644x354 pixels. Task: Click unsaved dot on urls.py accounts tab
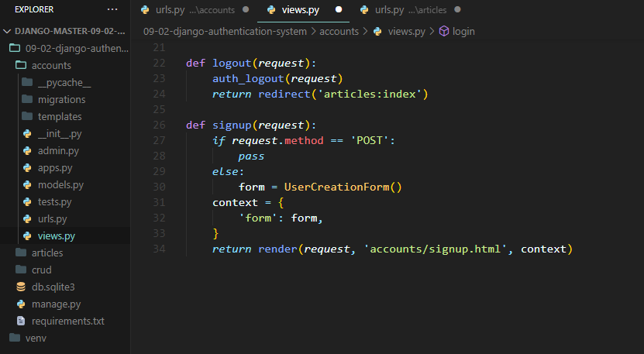click(246, 9)
